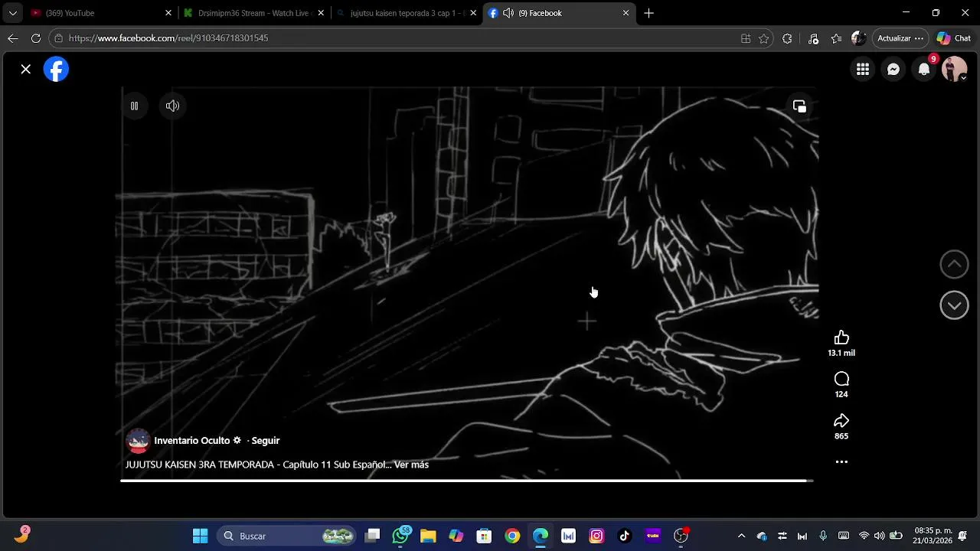Bookmark this page with the star
The image size is (980, 551).
(764, 38)
